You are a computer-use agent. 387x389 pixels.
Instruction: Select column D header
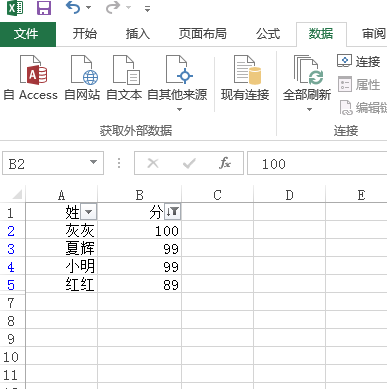point(289,195)
